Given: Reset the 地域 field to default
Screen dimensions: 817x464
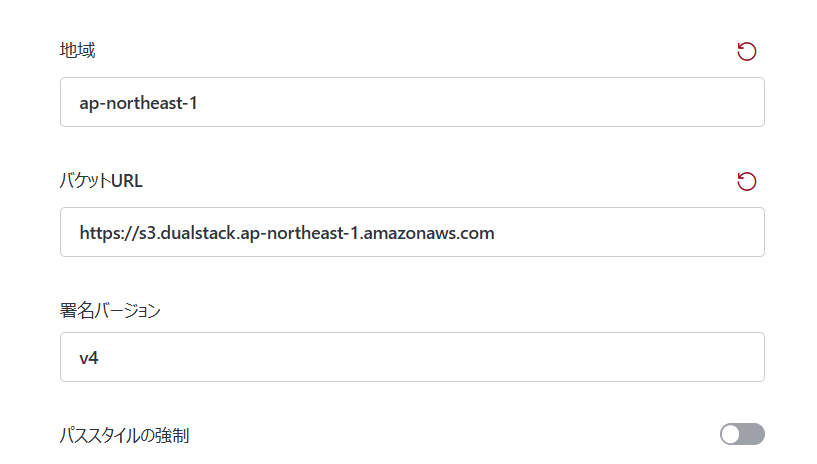Looking at the screenshot, I should click(x=746, y=52).
